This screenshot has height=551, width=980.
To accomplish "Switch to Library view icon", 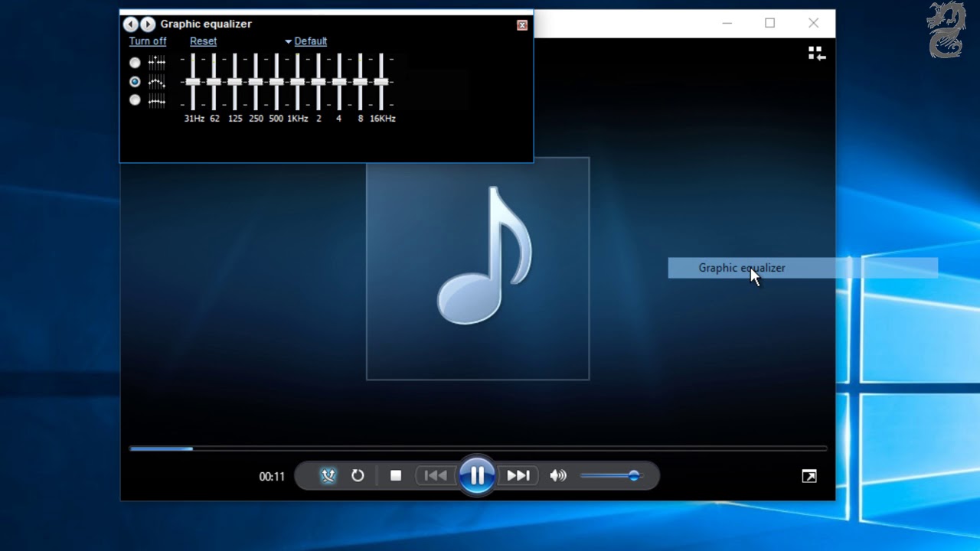I will pos(816,54).
